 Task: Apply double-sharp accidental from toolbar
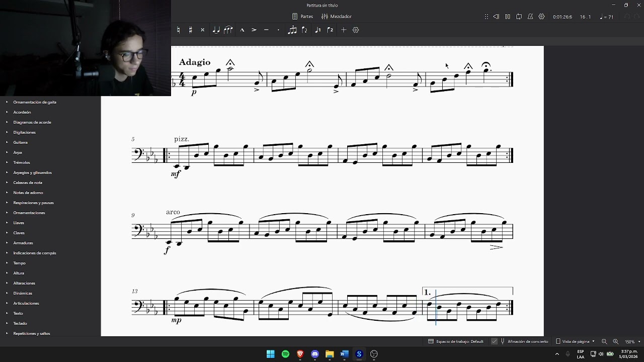[x=203, y=30]
